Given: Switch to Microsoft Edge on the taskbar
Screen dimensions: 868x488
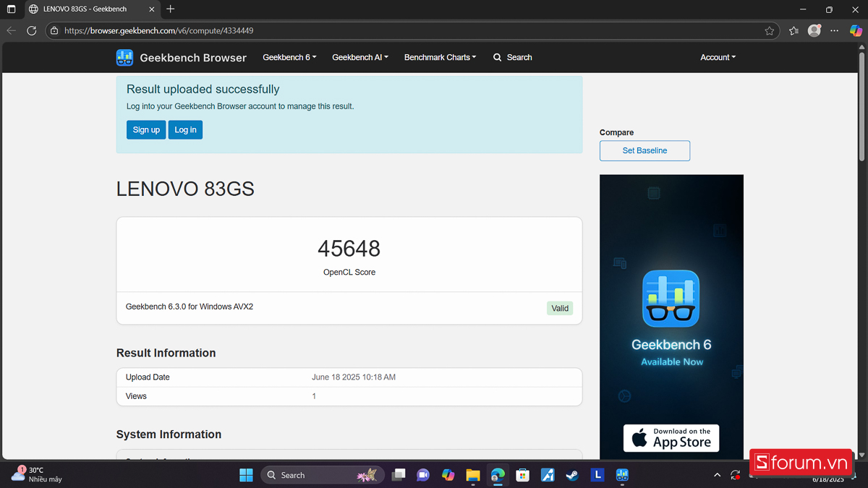Looking at the screenshot, I should 498,475.
